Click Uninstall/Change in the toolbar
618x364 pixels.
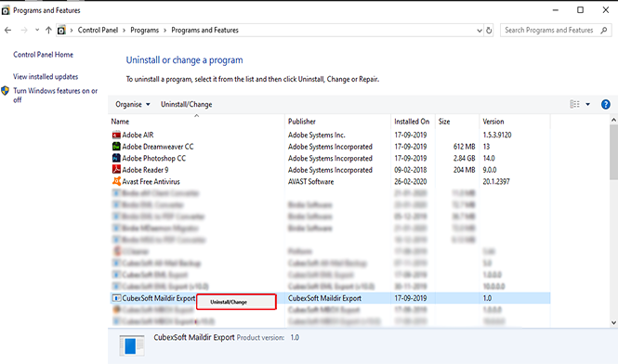187,104
